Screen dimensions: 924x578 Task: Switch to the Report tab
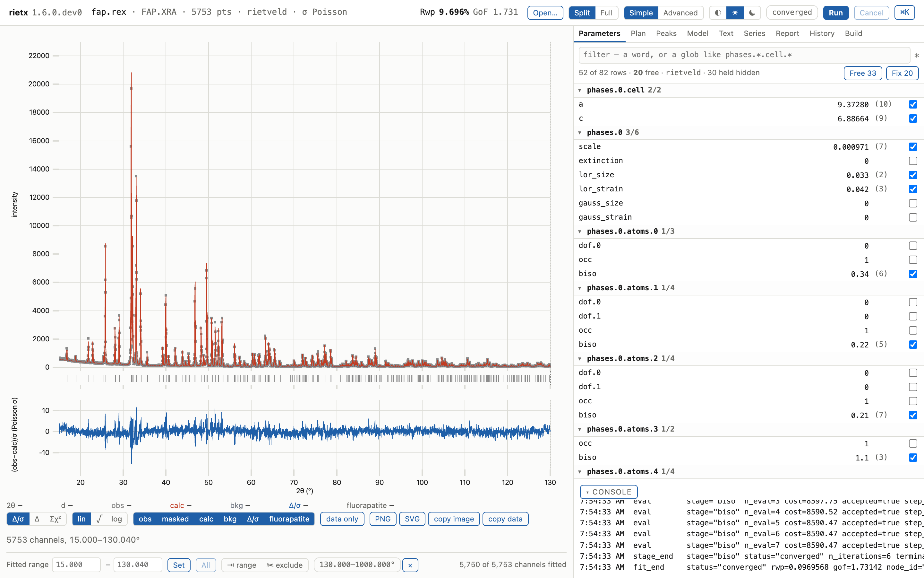tap(787, 33)
